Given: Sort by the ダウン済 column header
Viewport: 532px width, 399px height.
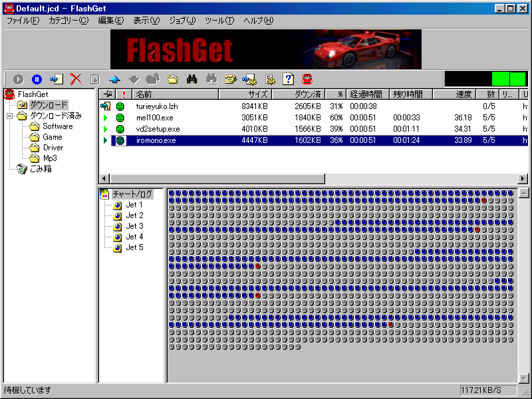Looking at the screenshot, I should (x=299, y=94).
